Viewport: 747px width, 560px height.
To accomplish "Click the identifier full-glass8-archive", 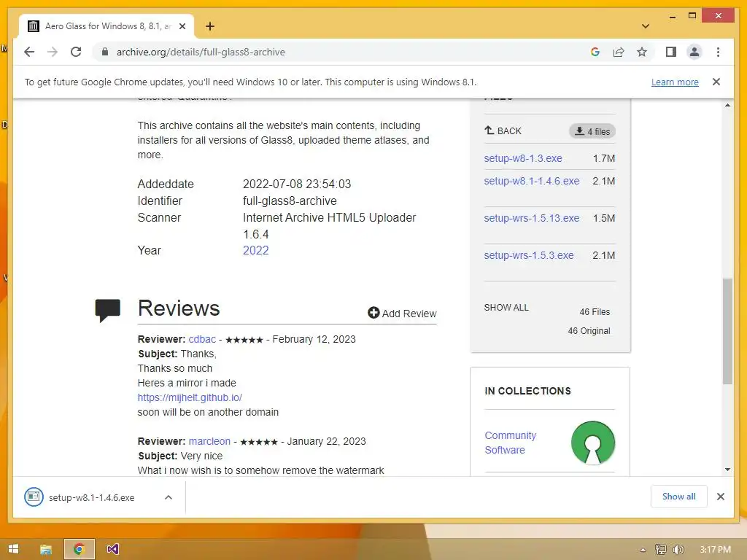I will (290, 201).
